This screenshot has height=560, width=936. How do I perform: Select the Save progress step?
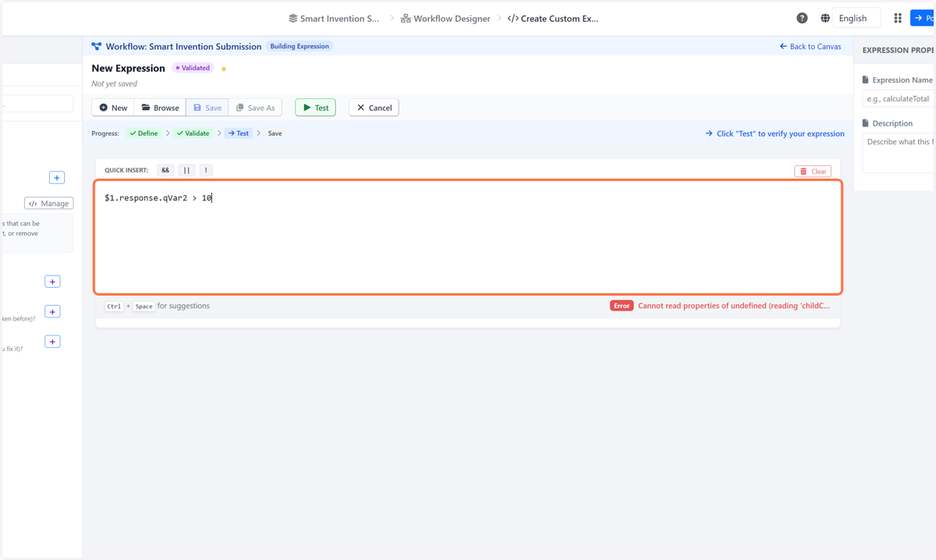point(275,133)
